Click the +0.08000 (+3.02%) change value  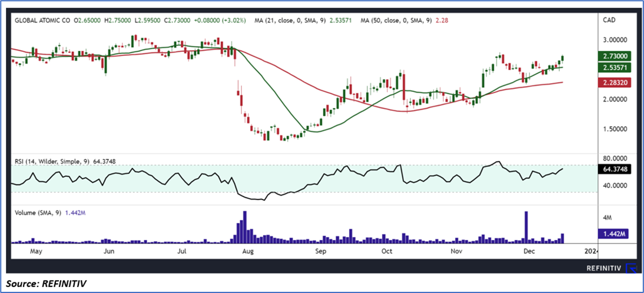pyautogui.click(x=221, y=20)
